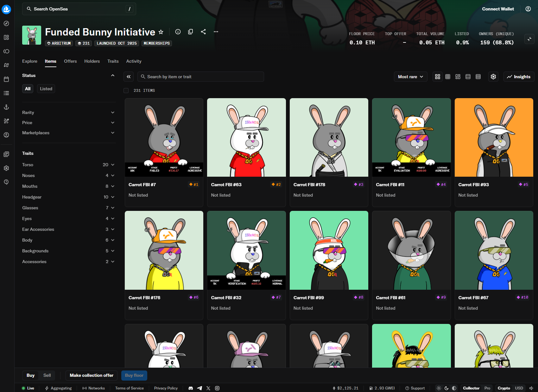This screenshot has height=392, width=538.
Task: Go to the Holders tab
Action: point(92,61)
